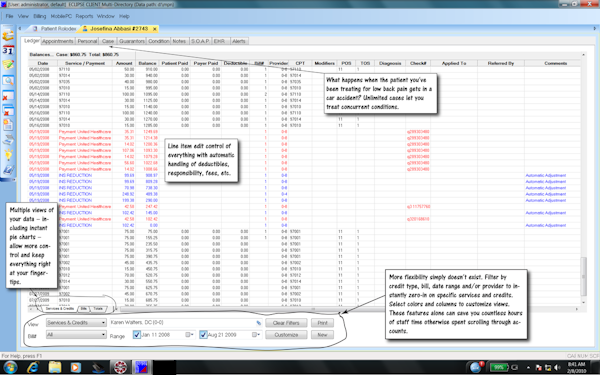
Task: Select the Bills bottom sheet tab
Action: [x=84, y=308]
